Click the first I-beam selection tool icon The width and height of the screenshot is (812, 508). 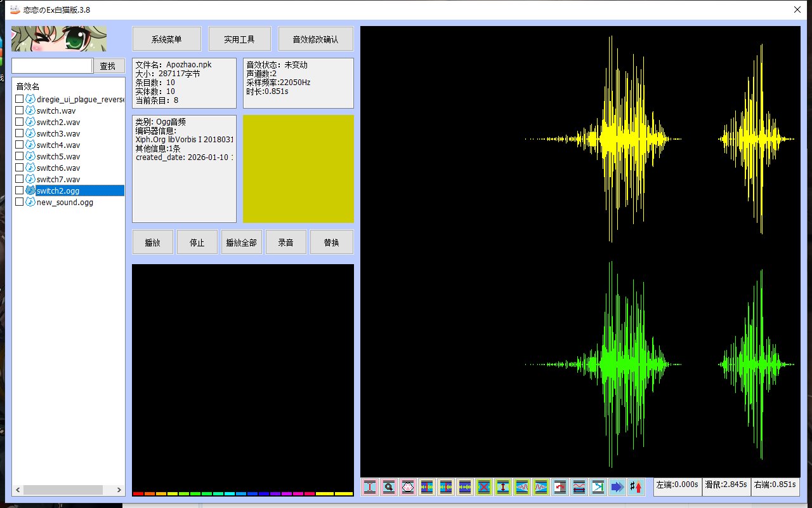pos(370,487)
